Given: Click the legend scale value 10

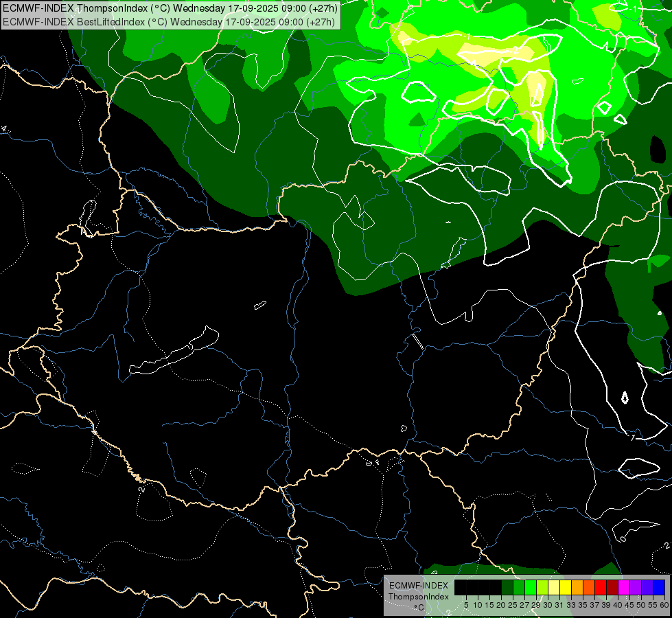Looking at the screenshot, I should click(478, 605).
